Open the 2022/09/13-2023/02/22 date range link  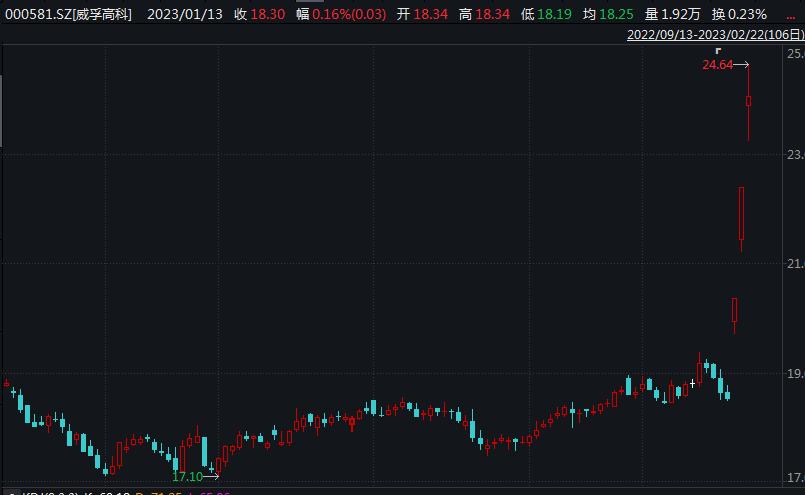[x=715, y=34]
